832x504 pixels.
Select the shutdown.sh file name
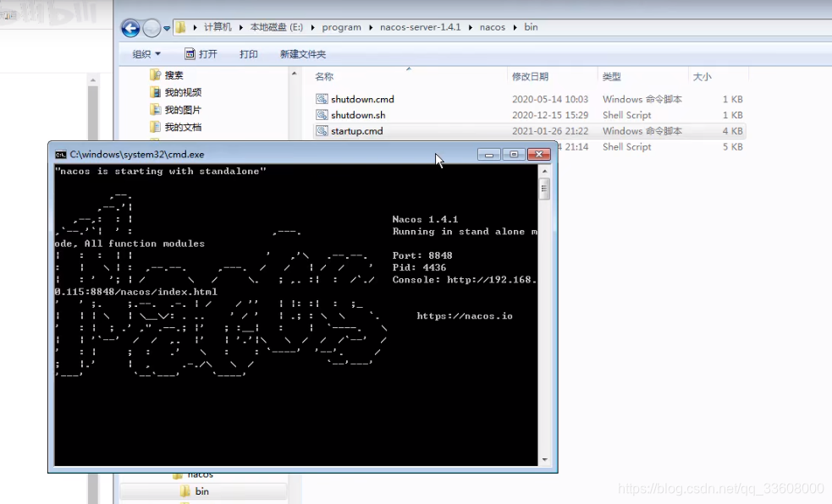point(358,115)
